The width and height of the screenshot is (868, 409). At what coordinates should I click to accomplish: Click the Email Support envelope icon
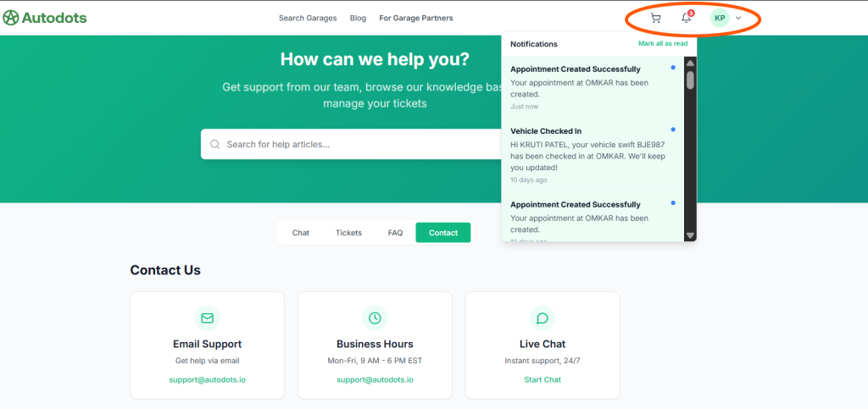207,318
